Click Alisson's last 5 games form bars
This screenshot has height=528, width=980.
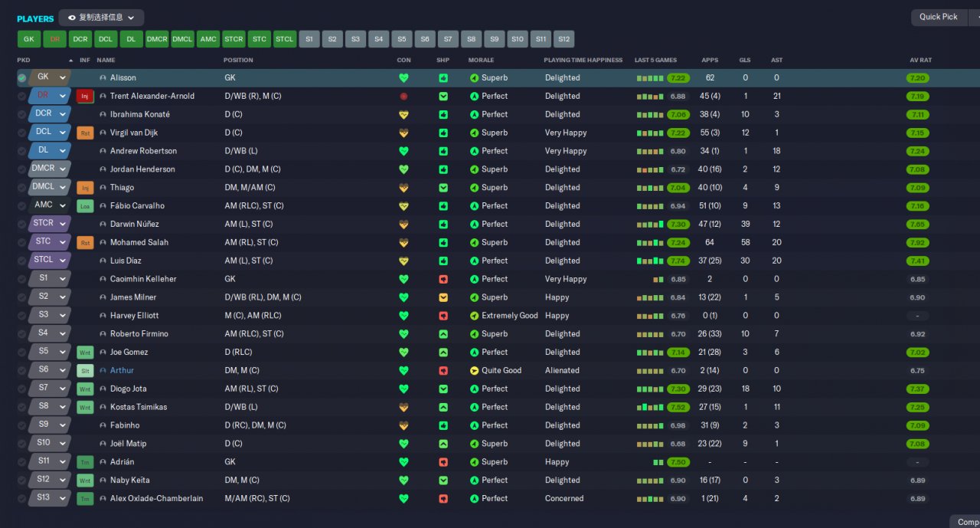[x=650, y=78]
